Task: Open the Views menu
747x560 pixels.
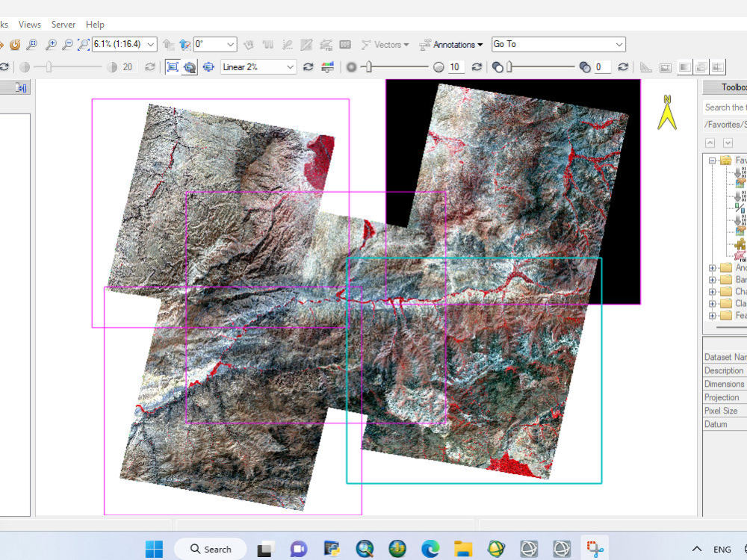Action: (x=30, y=25)
